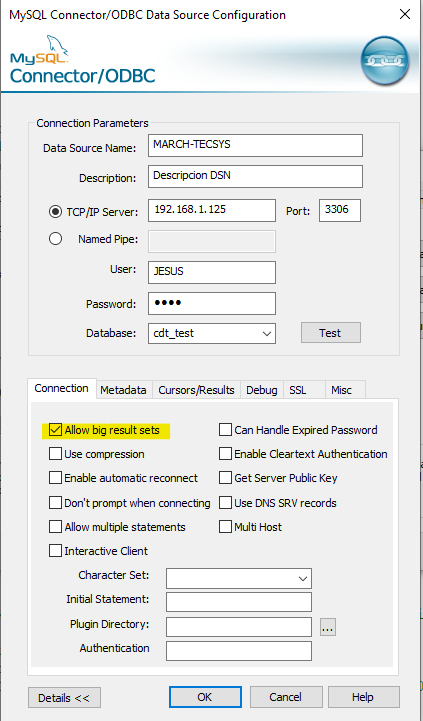The image size is (423, 721).
Task: Focus the Initial Statement field
Action: click(x=239, y=602)
